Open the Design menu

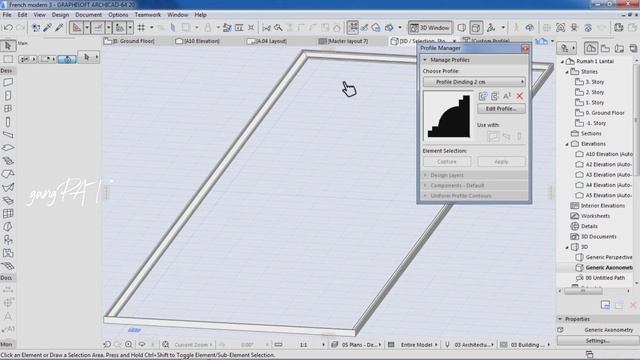click(60, 15)
